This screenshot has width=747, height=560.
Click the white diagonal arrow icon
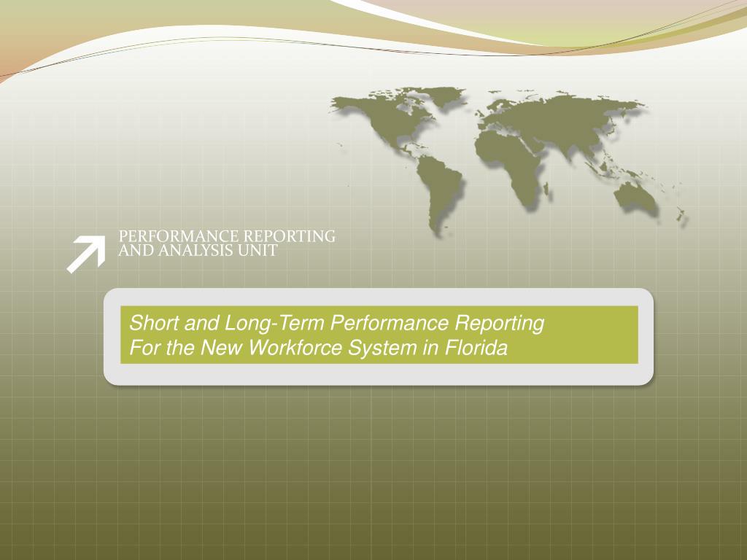click(86, 254)
